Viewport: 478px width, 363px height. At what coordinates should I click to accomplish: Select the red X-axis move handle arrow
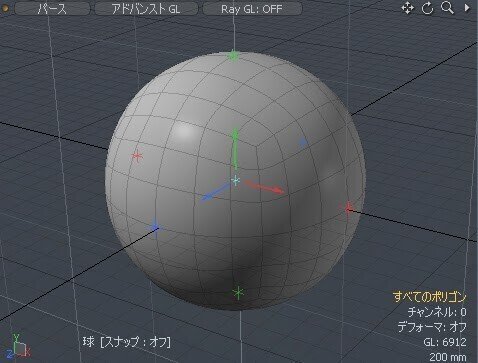tap(265, 187)
